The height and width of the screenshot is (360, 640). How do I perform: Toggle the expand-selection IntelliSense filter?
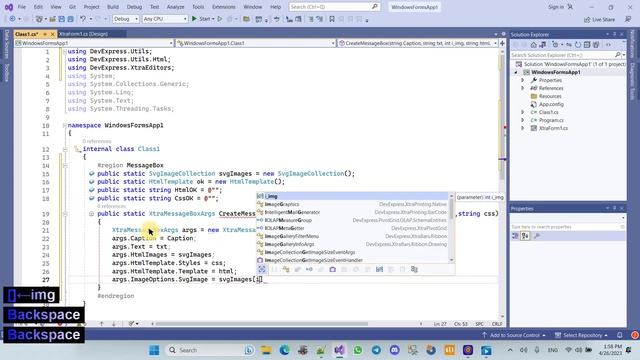[x=262, y=269]
